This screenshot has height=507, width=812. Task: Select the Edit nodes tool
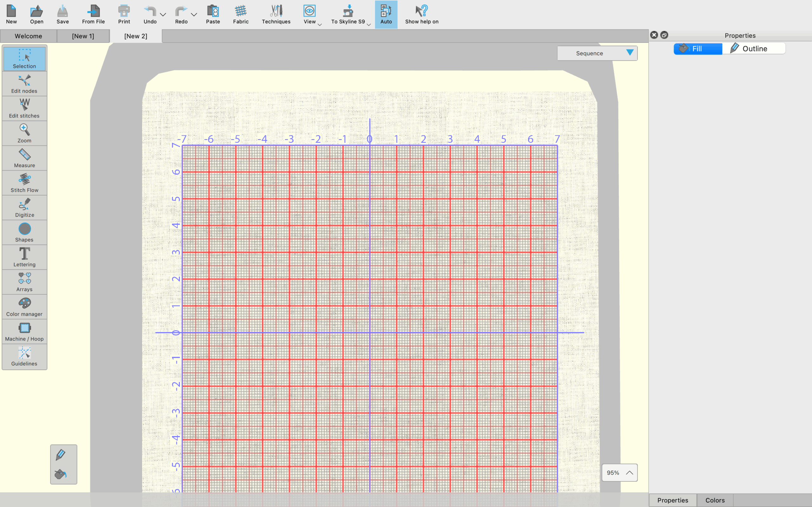pyautogui.click(x=24, y=84)
